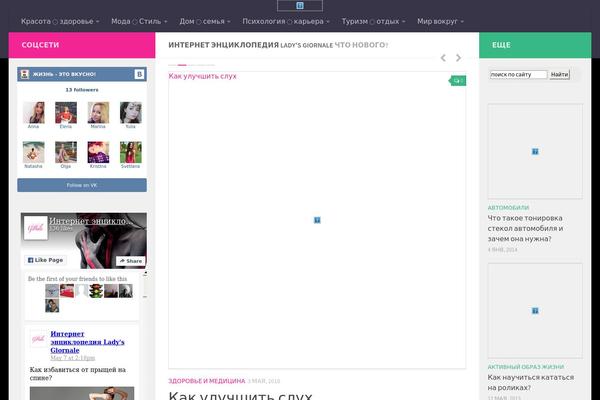
Task: Open the ЗДОРОВЬЕ И МЕДИЦИНА category link
Action: (207, 381)
